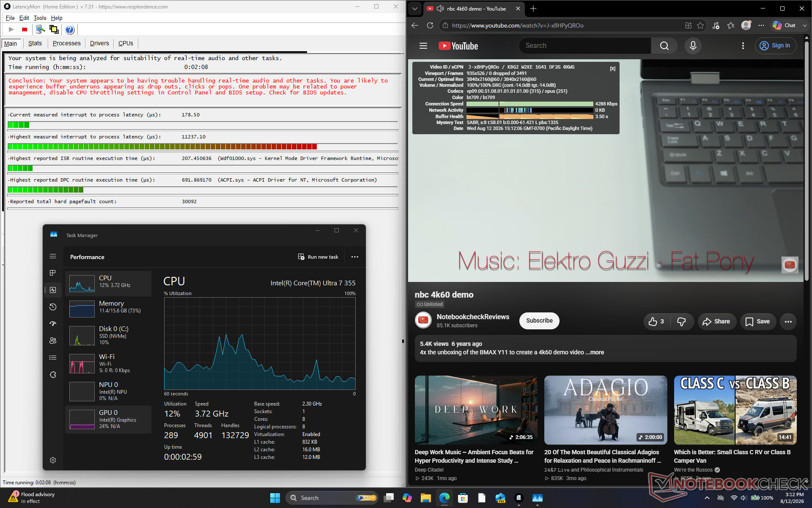The width and height of the screenshot is (812, 508).
Task: Open the Edge profile avatar
Action: [x=746, y=25]
